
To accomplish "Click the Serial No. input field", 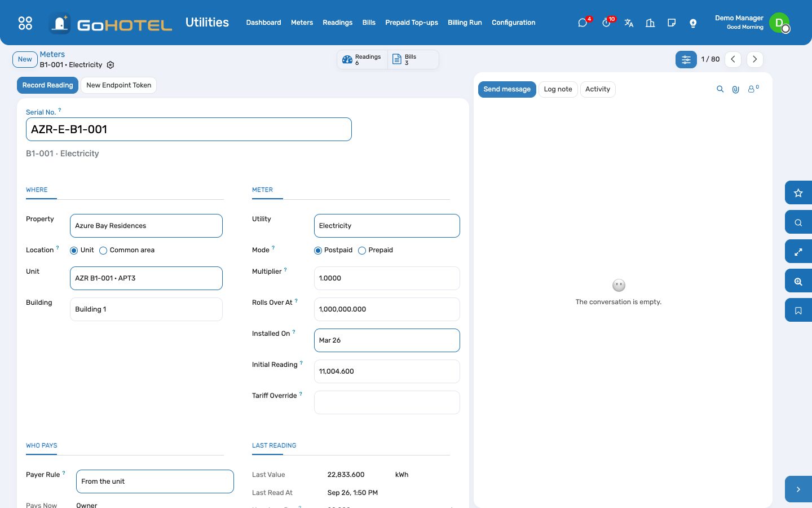I will tap(189, 129).
